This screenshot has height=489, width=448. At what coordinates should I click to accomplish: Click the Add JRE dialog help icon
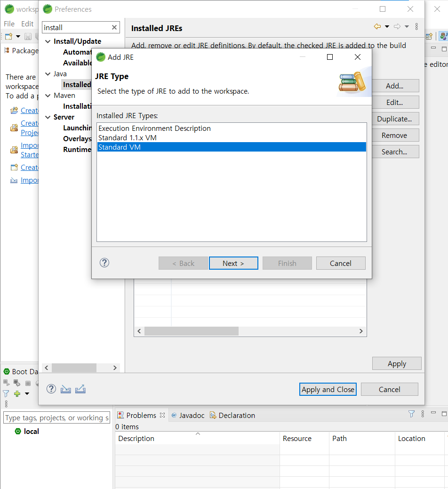104,263
